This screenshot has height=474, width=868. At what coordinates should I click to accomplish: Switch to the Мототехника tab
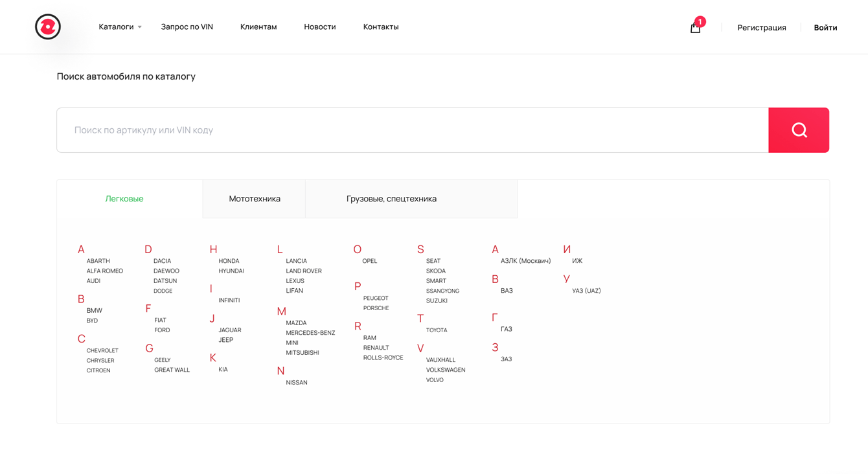(255, 199)
